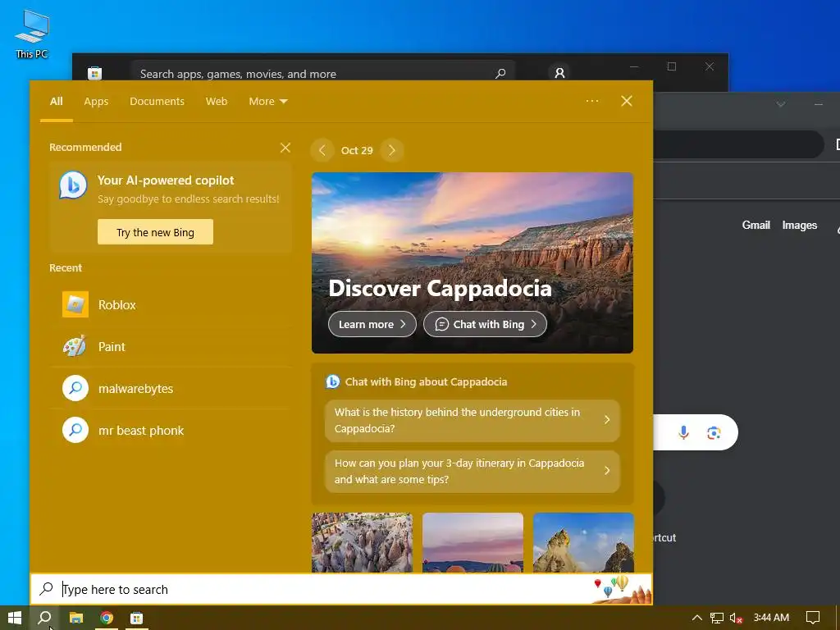Open the fairy chimneys thumbnail image
Screen dimensions: 840x630
tap(362, 543)
